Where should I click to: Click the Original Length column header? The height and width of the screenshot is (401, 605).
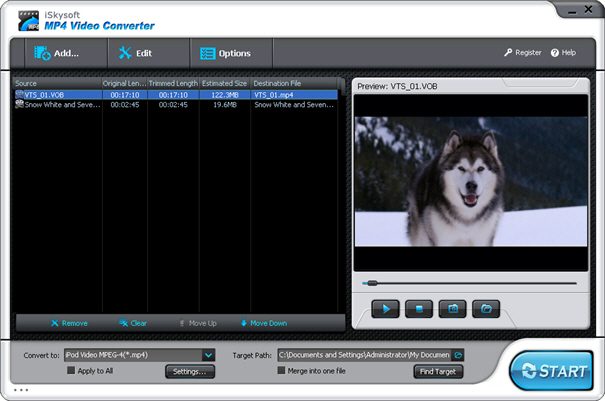click(125, 83)
